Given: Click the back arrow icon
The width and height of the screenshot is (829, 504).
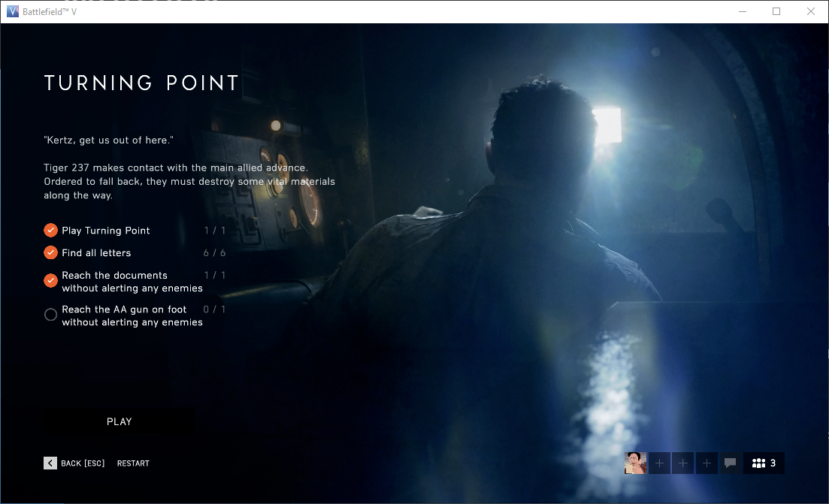Looking at the screenshot, I should click(50, 463).
